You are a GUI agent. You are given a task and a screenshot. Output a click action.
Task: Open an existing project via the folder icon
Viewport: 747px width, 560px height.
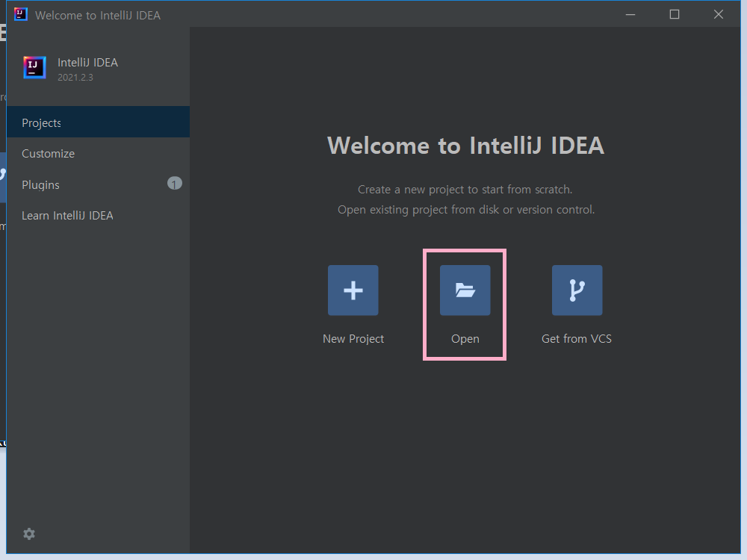point(465,290)
